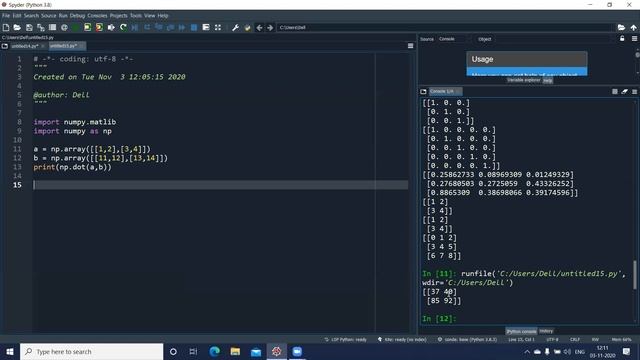Open the Windows notification center
This screenshot has height=360, width=640.
click(626, 351)
